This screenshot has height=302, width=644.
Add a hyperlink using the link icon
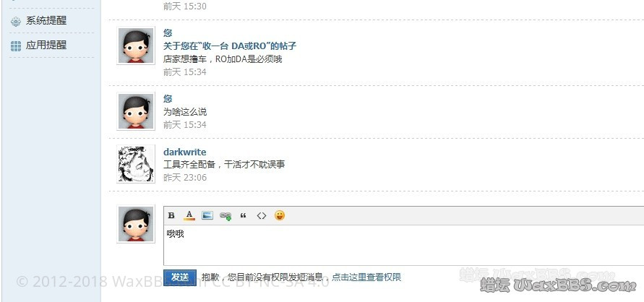click(226, 216)
